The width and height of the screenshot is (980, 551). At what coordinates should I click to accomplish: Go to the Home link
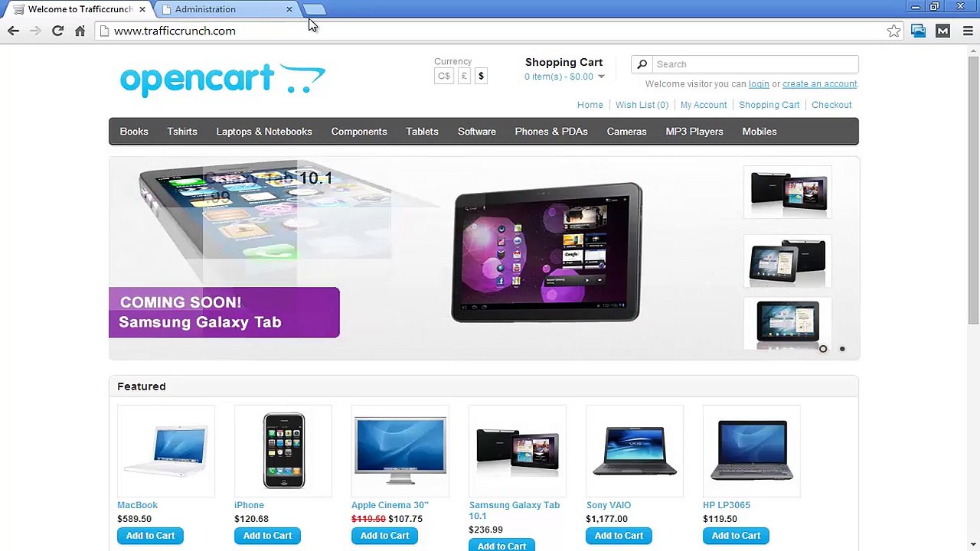[590, 105]
